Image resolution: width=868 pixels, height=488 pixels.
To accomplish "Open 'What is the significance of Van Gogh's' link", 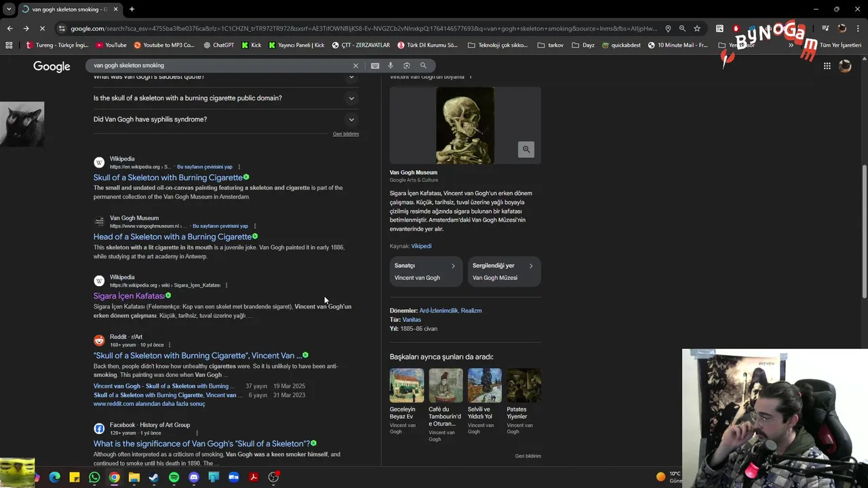I will point(201,444).
